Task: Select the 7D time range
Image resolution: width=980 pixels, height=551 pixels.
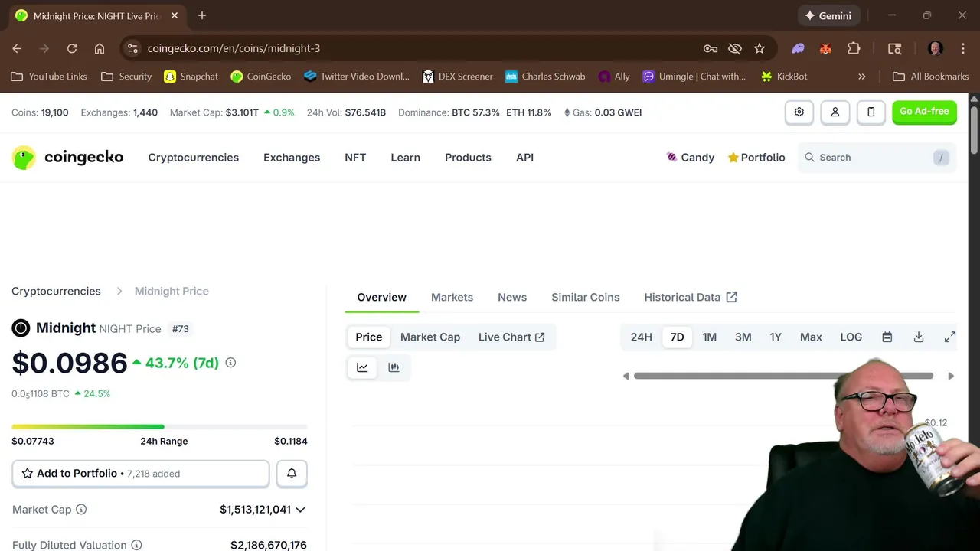Action: tap(678, 337)
